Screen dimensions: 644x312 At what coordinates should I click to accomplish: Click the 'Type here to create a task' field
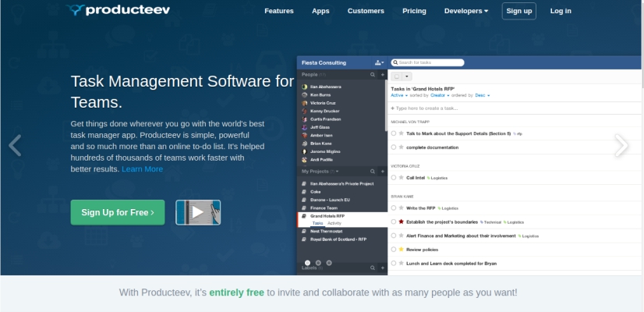pos(515,108)
